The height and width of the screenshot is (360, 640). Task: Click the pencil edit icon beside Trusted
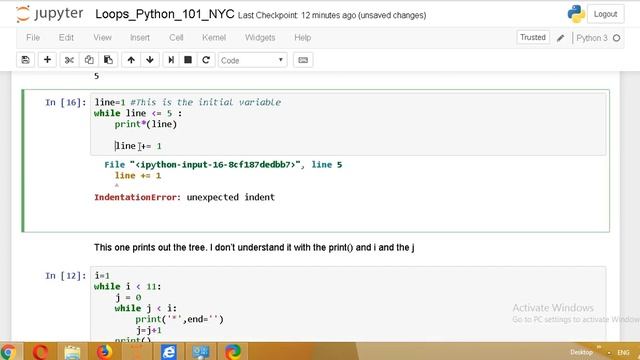click(x=561, y=38)
